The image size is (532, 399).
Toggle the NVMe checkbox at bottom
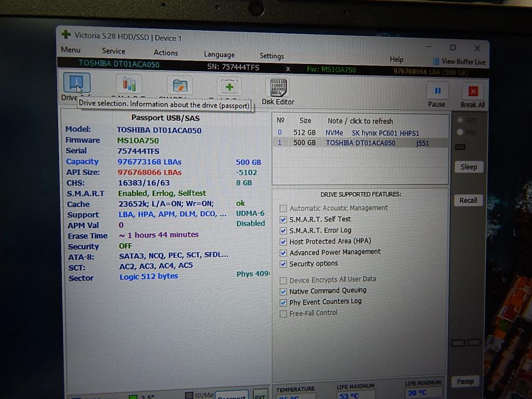pos(189,395)
